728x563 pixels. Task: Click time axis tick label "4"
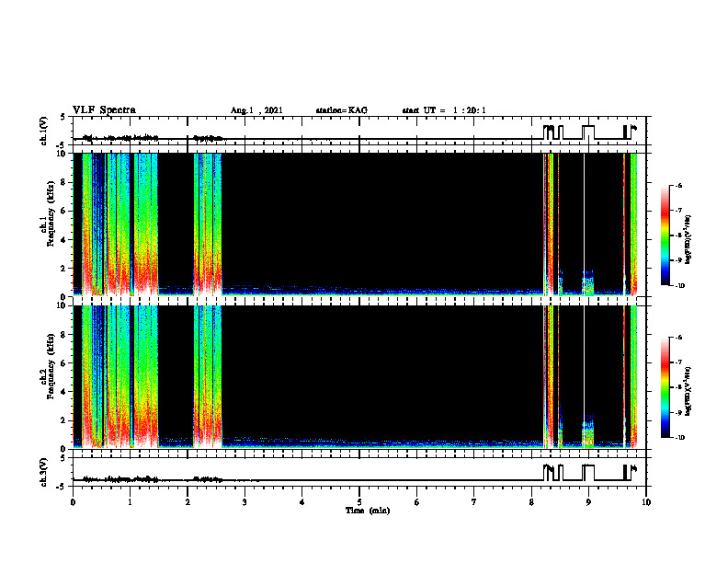pos(302,502)
